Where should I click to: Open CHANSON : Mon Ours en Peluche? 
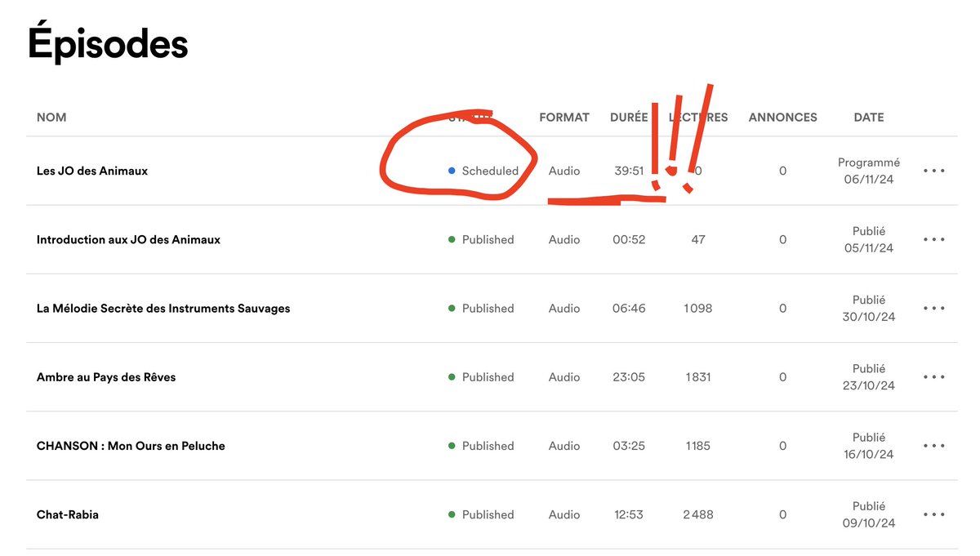click(x=131, y=446)
